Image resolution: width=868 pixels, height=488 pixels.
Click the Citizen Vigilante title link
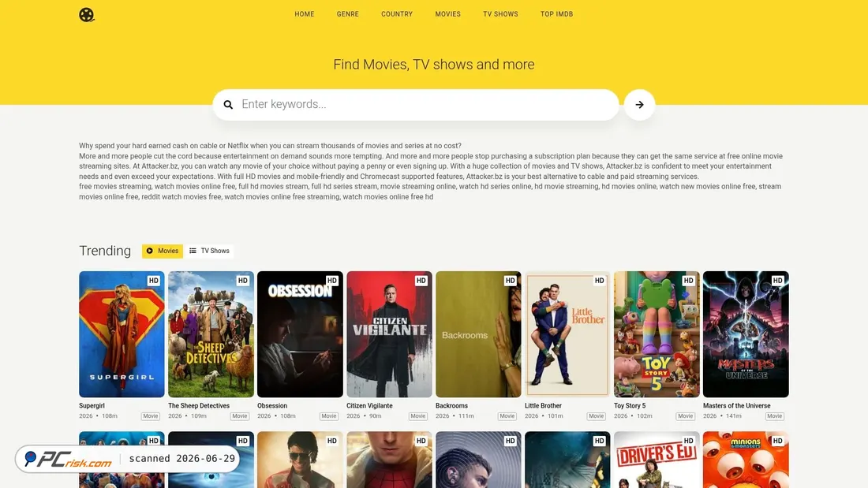click(369, 405)
